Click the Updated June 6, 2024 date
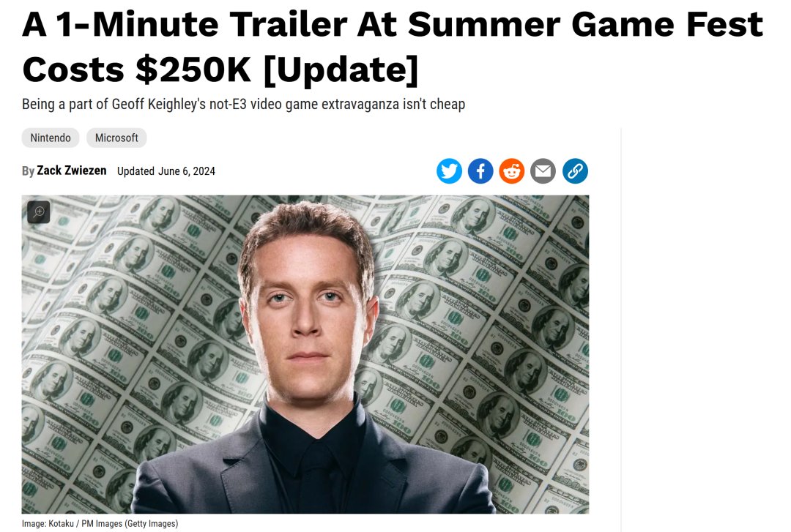This screenshot has width=791, height=532. point(166,171)
